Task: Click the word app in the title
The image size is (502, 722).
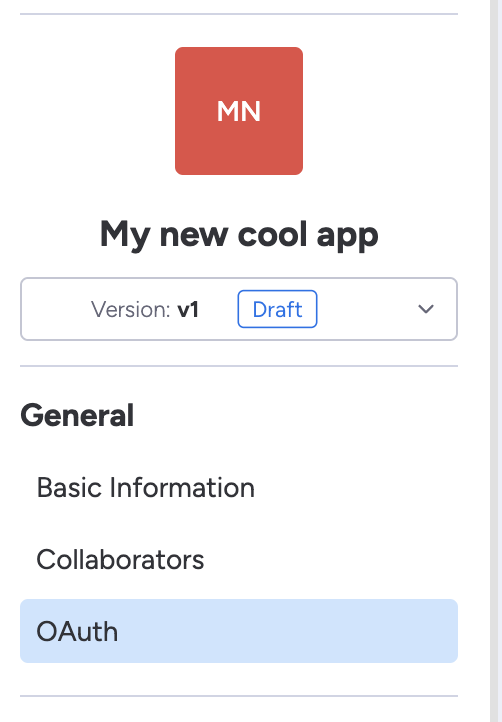Action: click(x=347, y=237)
